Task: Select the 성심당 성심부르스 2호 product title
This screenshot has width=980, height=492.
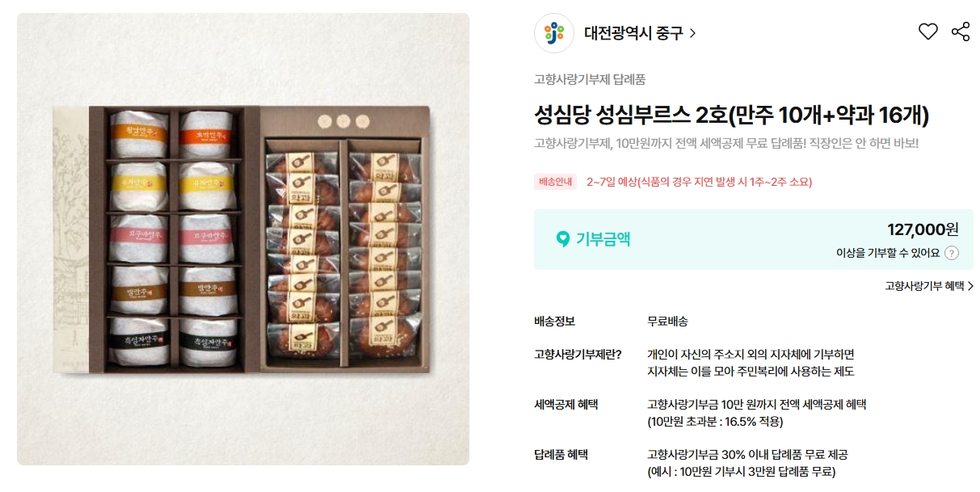Action: [x=731, y=116]
